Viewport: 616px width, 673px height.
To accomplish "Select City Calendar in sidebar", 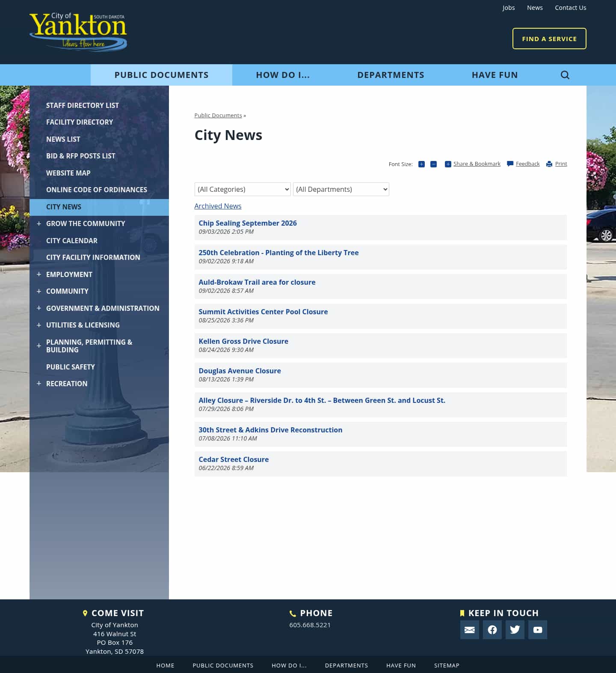I will (72, 241).
